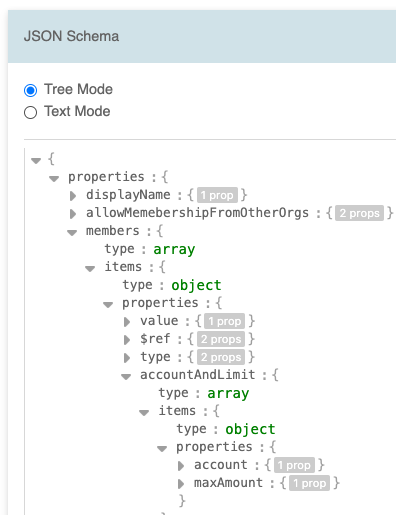Expand the $ref property arrow
The height and width of the screenshot is (515, 396).
pyautogui.click(x=127, y=340)
